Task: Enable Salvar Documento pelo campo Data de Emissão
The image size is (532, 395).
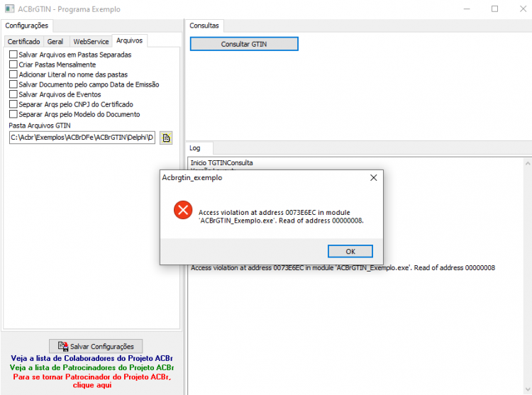Action: click(x=13, y=84)
